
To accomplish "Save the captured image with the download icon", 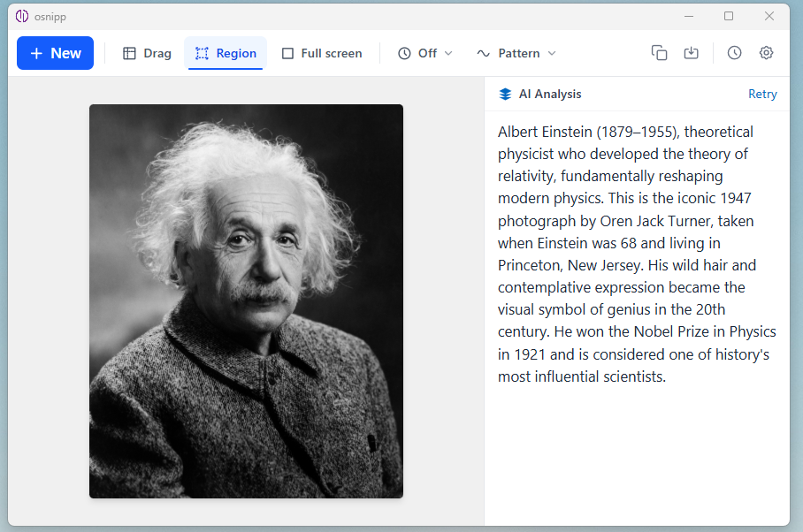I will [x=691, y=53].
